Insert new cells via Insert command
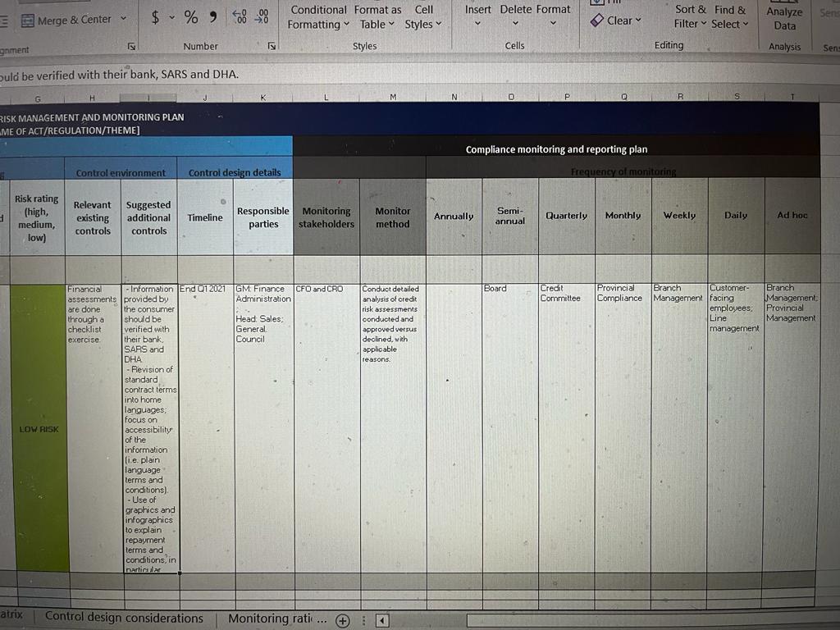Screen dimensions: 840x630 [x=477, y=15]
